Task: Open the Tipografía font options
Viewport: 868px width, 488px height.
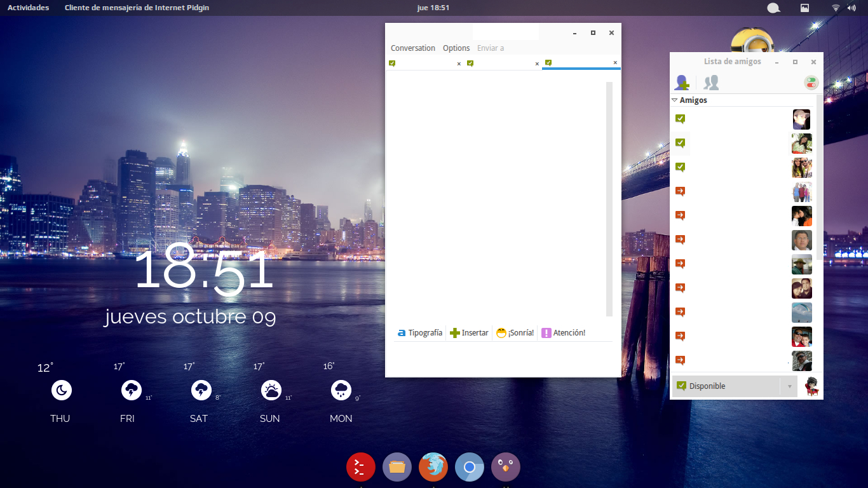Action: [x=420, y=333]
